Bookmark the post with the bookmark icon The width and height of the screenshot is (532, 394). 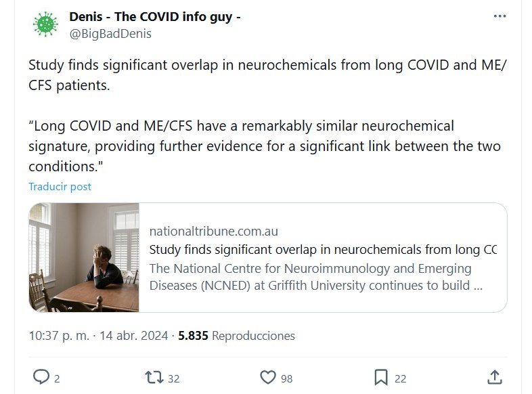pyautogui.click(x=381, y=377)
